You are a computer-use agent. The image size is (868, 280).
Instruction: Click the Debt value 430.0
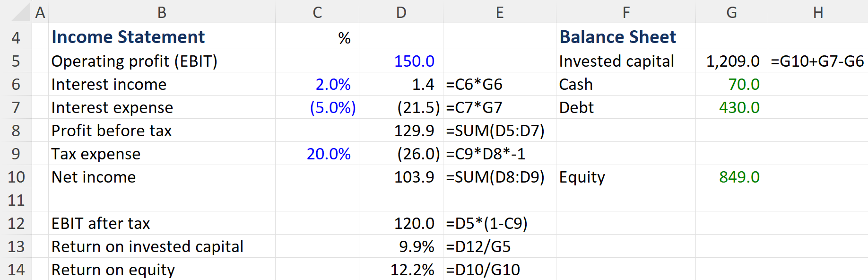point(739,107)
